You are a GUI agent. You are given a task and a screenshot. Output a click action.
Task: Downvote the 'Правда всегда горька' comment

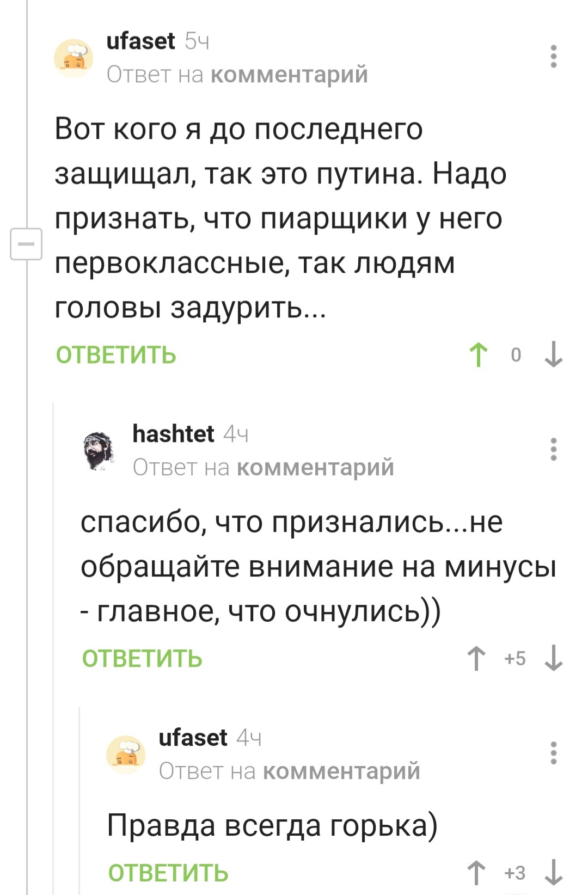(554, 873)
